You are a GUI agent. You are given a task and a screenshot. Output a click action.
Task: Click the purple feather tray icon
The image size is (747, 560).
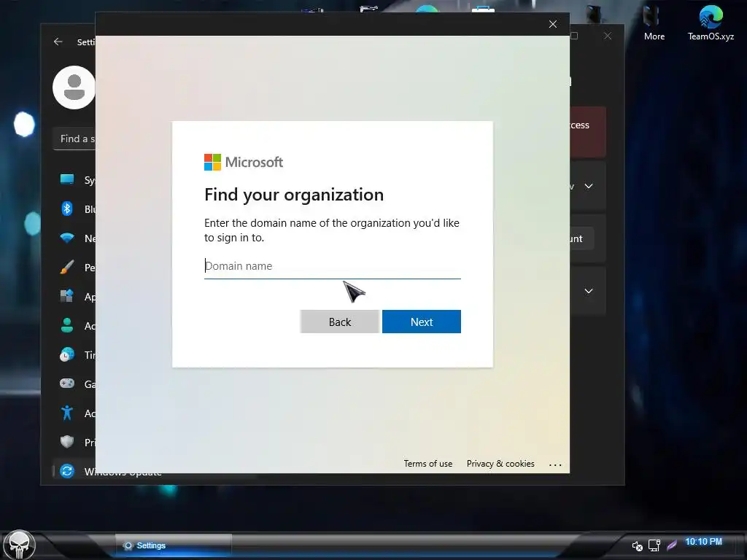point(672,545)
